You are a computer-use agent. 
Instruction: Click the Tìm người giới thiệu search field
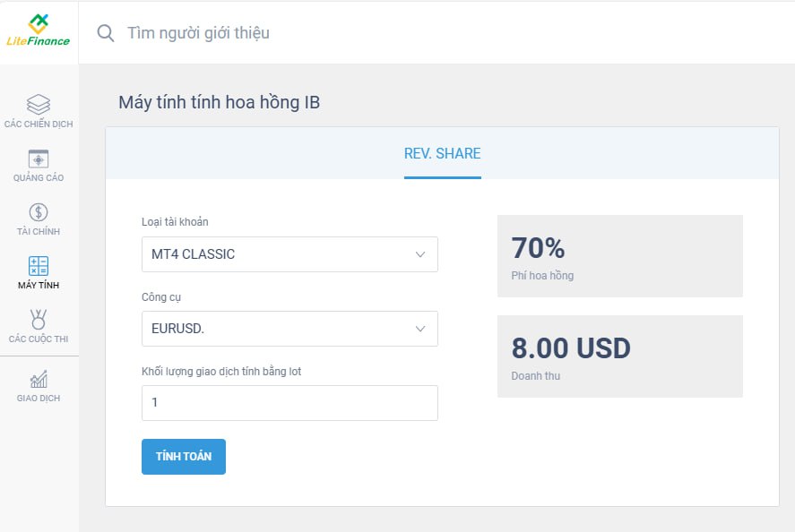tap(198, 33)
